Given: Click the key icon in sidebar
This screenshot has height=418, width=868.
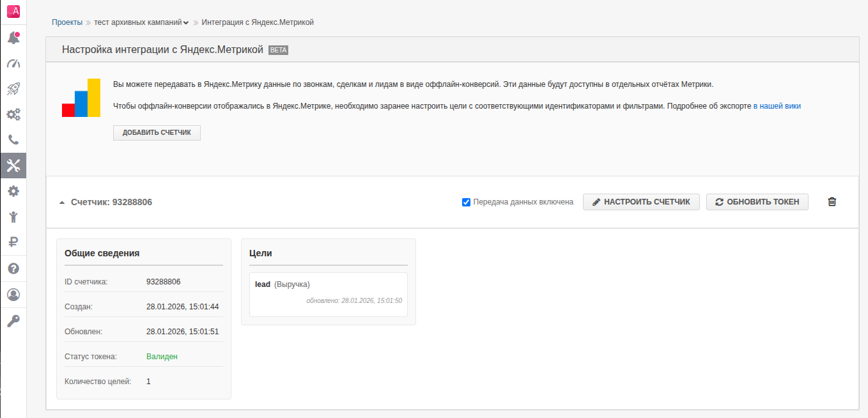Looking at the screenshot, I should click(13, 320).
